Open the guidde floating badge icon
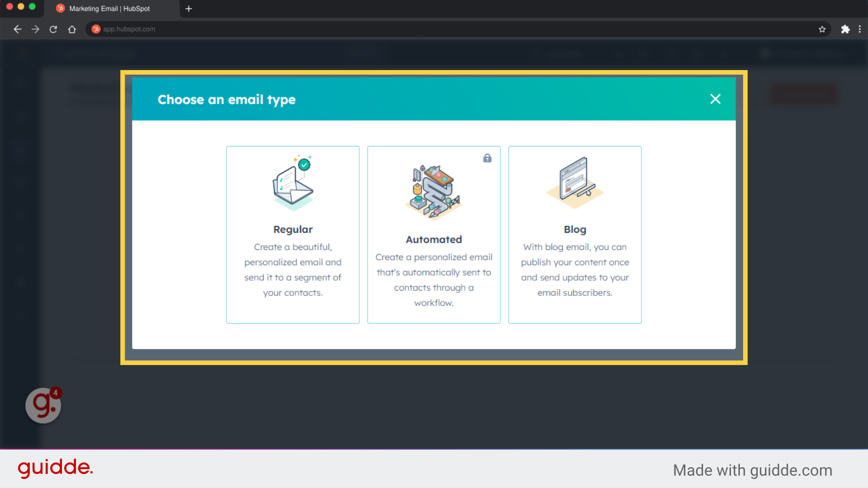 [43, 405]
